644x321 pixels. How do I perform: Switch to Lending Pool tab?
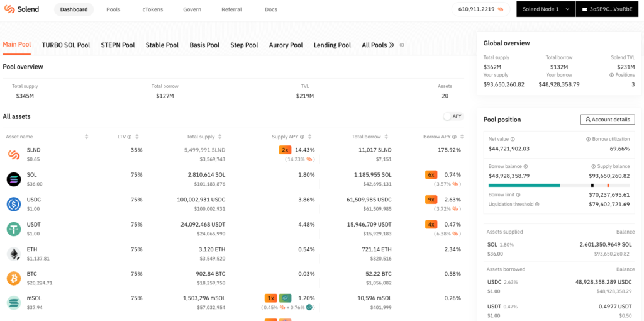pos(332,45)
